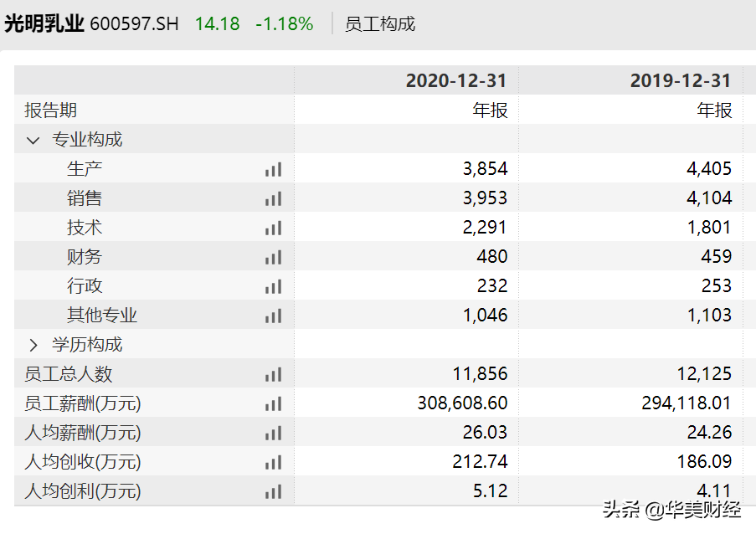Expand the 学历构成 section chevron
The image size is (756, 534).
(33, 345)
